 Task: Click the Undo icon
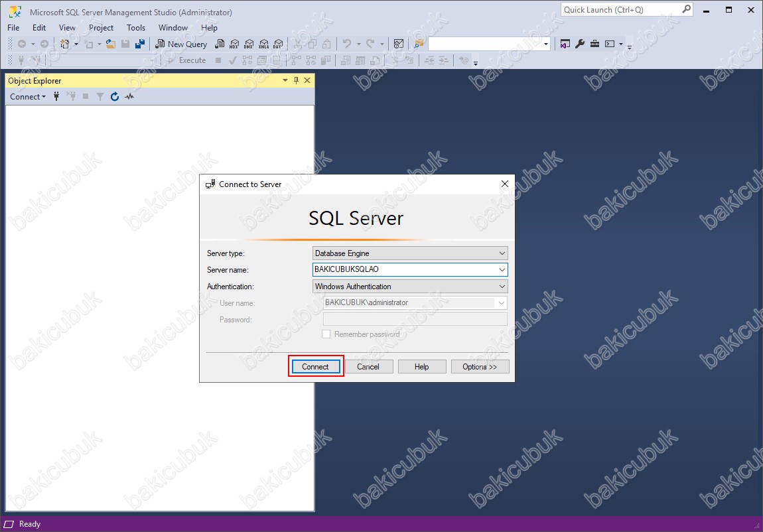click(x=347, y=44)
